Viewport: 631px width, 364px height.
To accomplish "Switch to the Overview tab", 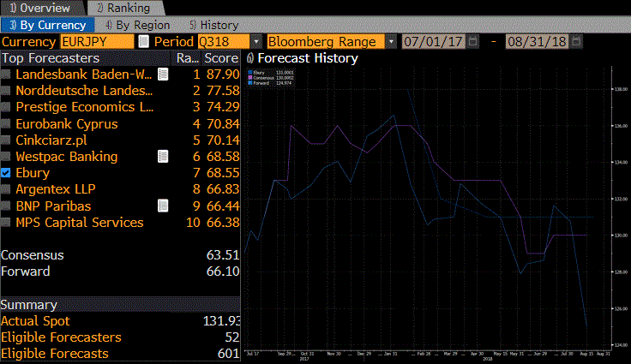I will pyautogui.click(x=40, y=8).
